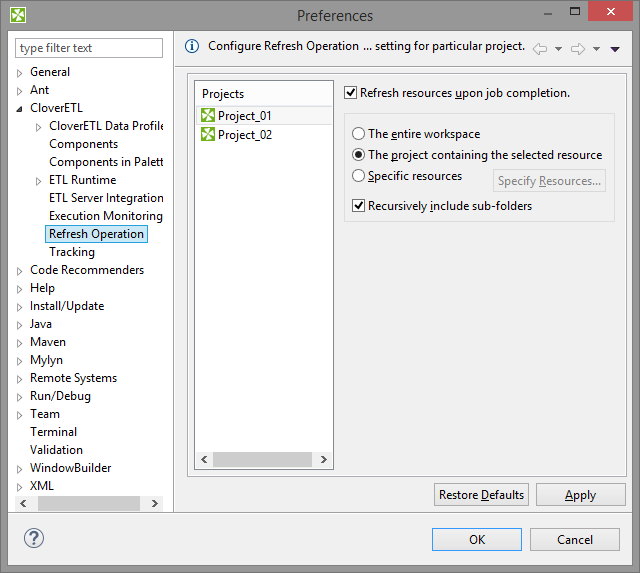Maximize the Preferences dialog window
The image size is (640, 573).
tap(575, 11)
